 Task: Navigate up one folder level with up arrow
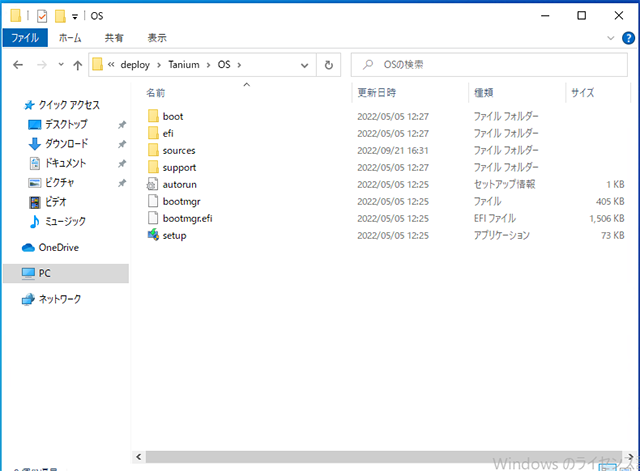76,65
